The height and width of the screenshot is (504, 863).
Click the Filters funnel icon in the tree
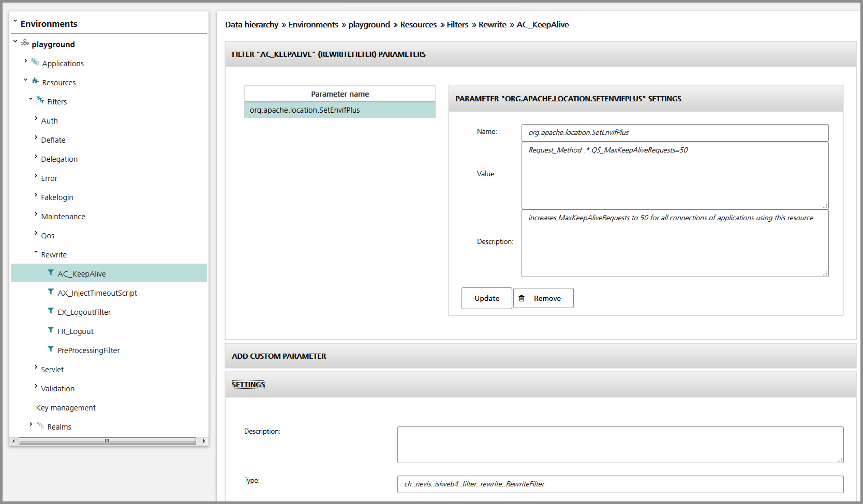point(40,100)
